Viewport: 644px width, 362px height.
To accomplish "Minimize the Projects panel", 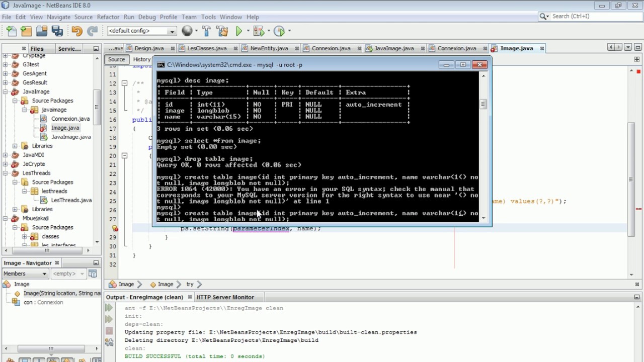I will [x=96, y=49].
